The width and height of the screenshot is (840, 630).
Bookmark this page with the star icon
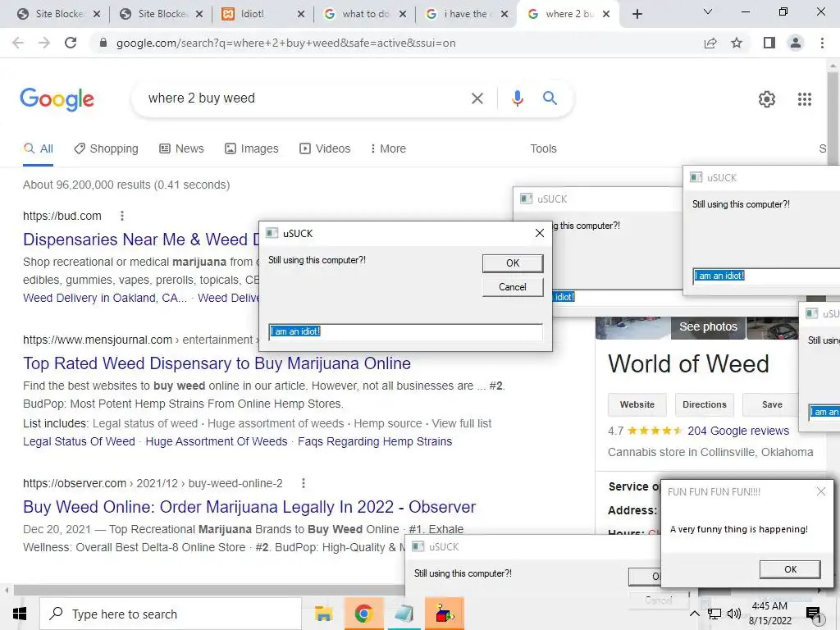coord(737,43)
